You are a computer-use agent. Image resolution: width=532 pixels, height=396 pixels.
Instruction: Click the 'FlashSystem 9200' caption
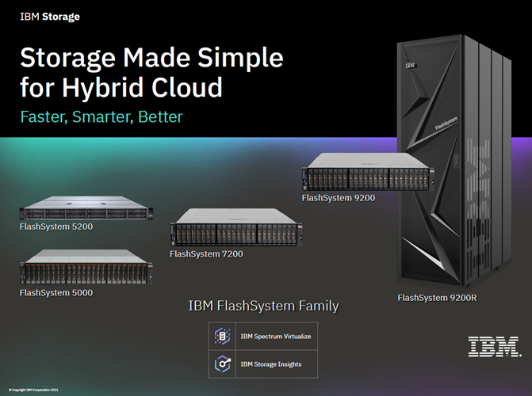tap(339, 198)
